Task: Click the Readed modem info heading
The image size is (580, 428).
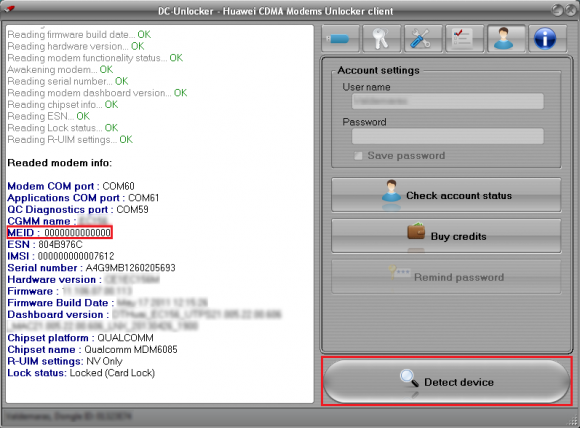Action: pos(60,163)
